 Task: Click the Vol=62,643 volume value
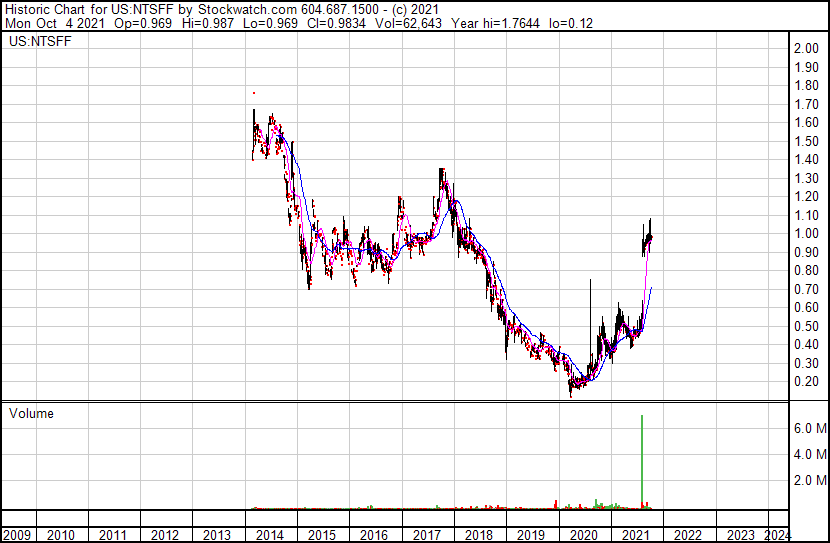click(408, 24)
